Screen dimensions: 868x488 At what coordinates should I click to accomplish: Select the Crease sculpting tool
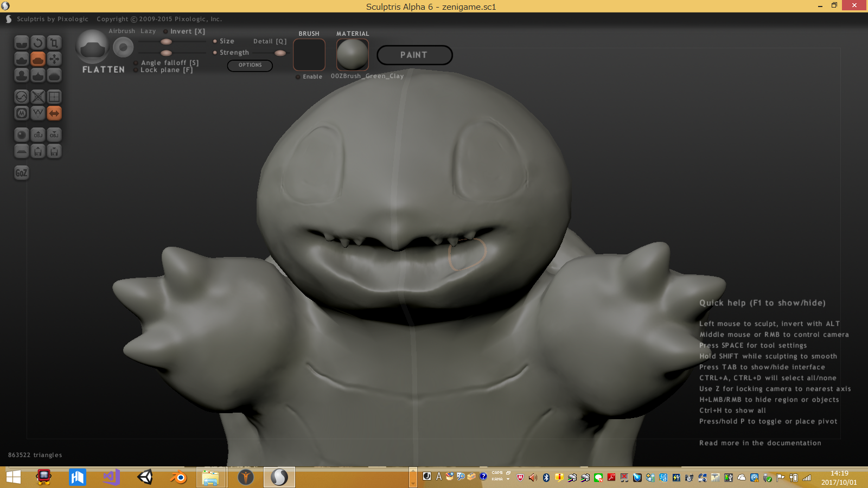(22, 42)
